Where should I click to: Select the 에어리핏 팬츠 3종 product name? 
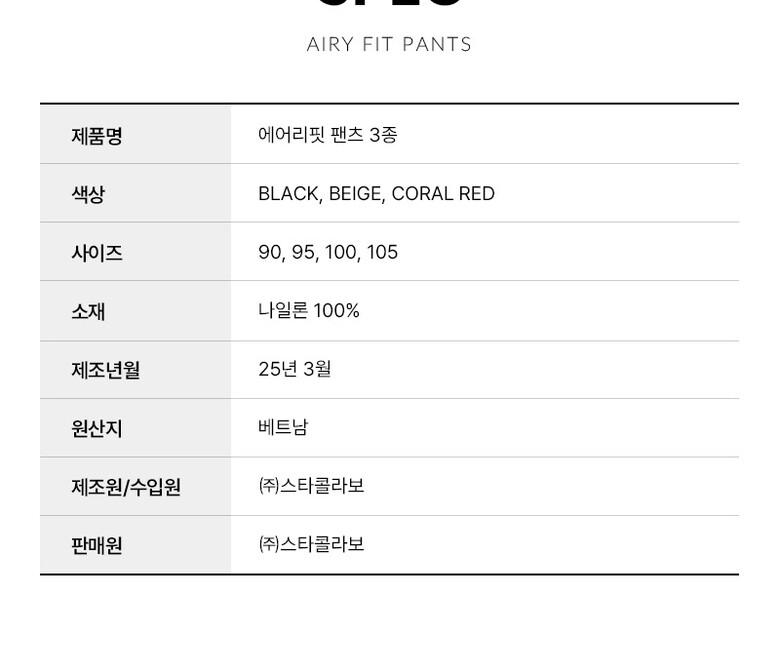click(x=327, y=134)
